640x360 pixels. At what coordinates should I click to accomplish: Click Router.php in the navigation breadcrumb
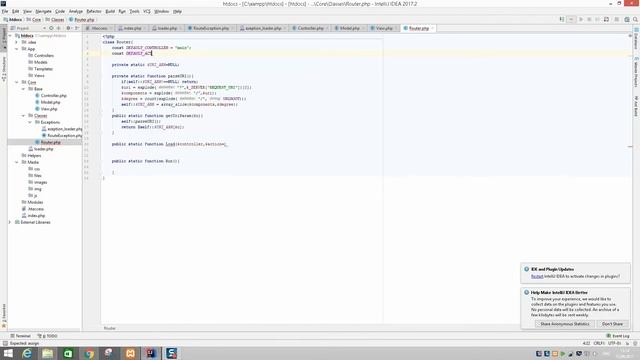click(x=84, y=20)
